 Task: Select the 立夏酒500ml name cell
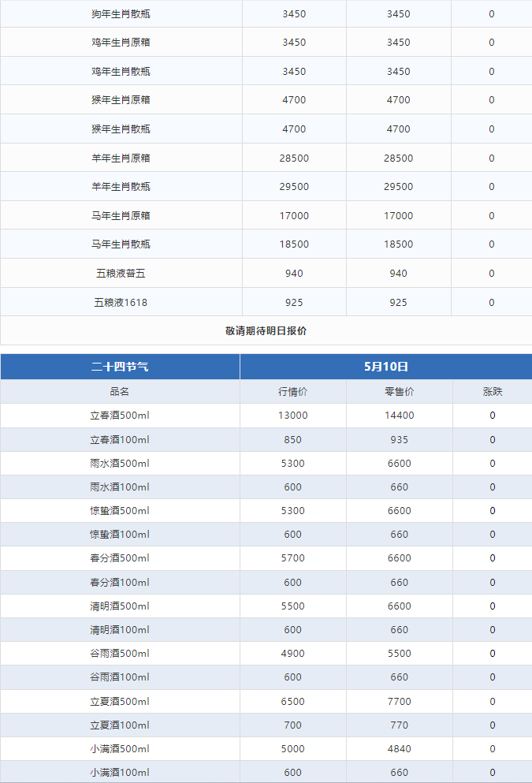[x=120, y=702]
